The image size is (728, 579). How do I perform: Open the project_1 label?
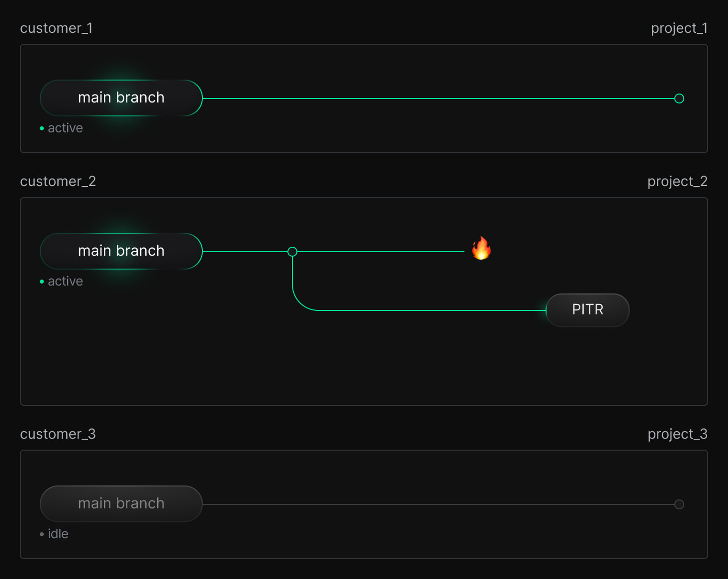click(x=679, y=28)
